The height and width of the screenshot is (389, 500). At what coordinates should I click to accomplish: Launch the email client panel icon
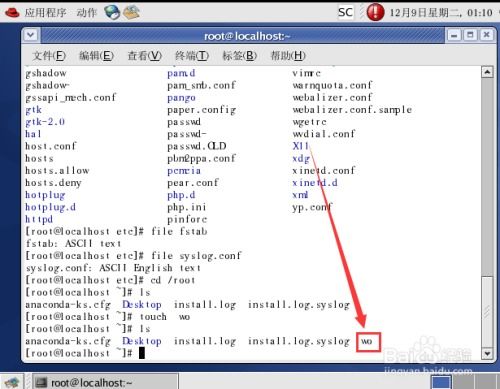[131, 13]
